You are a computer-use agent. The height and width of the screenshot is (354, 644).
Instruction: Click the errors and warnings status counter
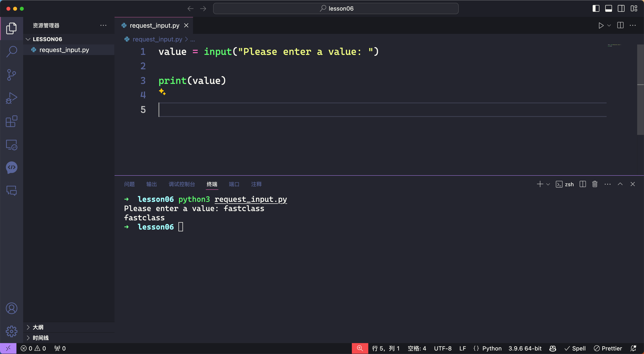coord(34,348)
